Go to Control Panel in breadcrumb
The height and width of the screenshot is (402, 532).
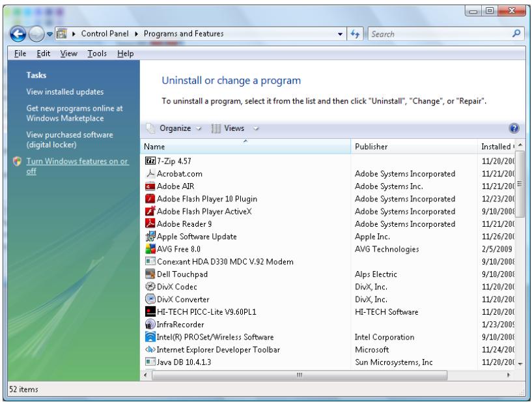105,34
